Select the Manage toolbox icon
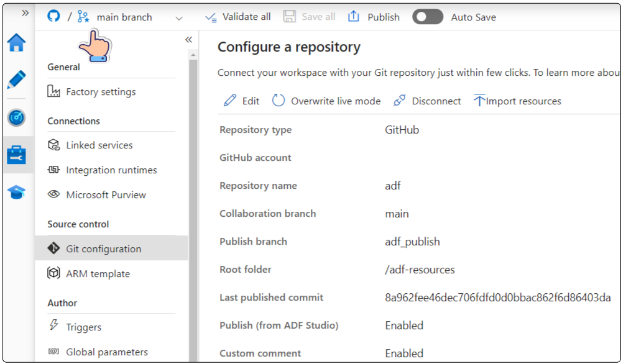Screen dimensions: 626x364 coord(16,155)
